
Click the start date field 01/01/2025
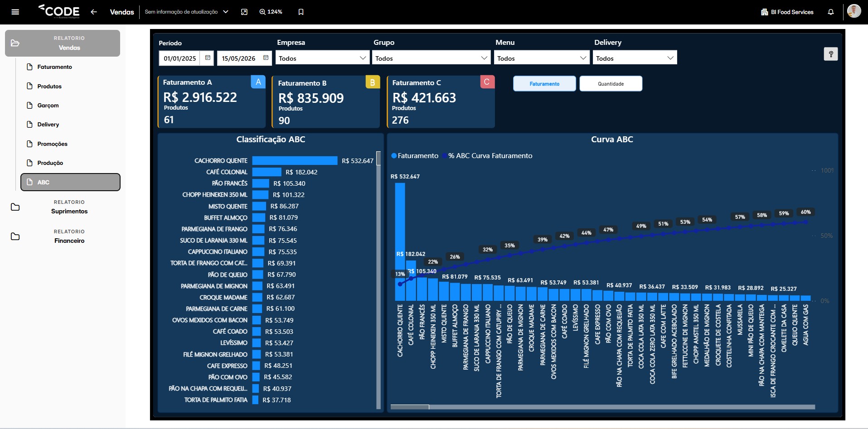click(x=180, y=58)
